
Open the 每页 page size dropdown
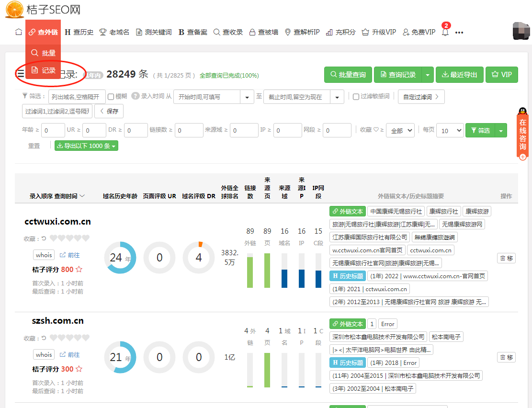450,130
